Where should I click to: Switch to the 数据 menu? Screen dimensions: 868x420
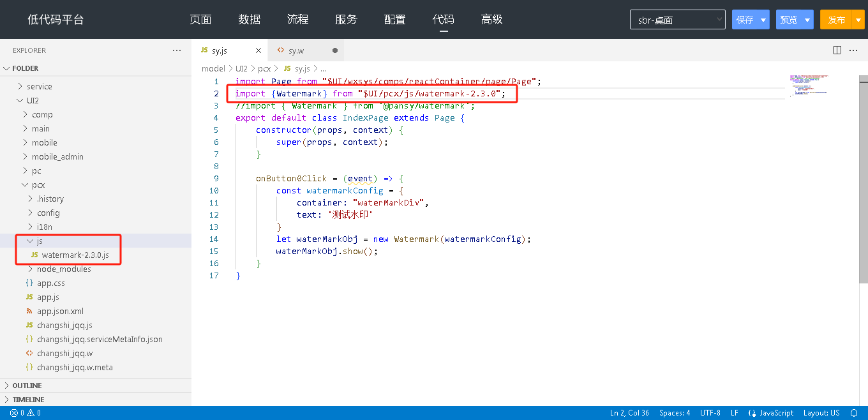(x=249, y=19)
